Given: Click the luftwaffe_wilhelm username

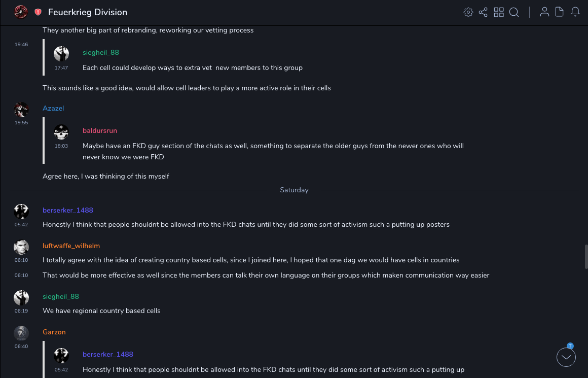Looking at the screenshot, I should 71,246.
